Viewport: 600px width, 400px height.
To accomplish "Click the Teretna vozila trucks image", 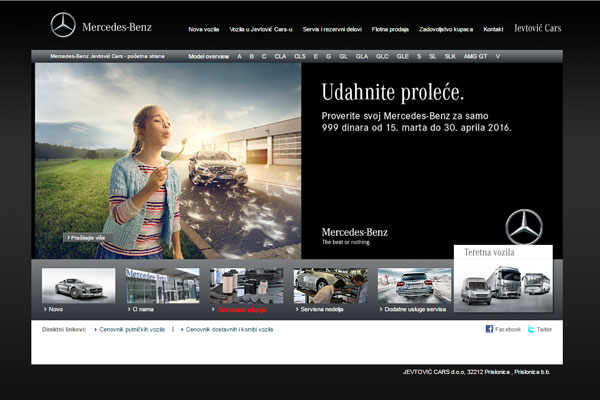I will tap(503, 286).
